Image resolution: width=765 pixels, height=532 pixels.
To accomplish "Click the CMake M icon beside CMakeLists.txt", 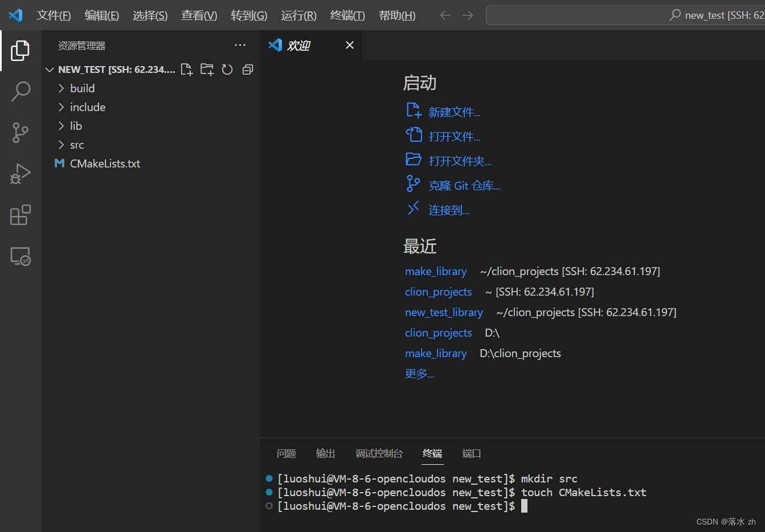I will 59,163.
